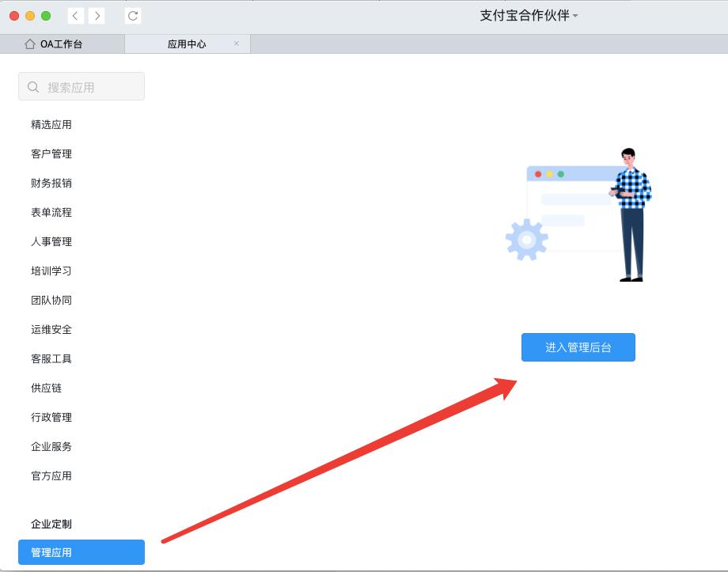Click the search magnifier icon

[32, 86]
